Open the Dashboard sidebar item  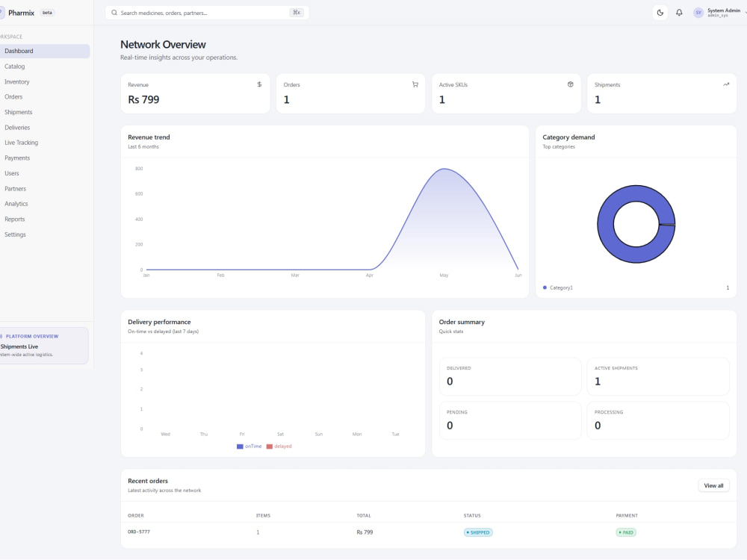pyautogui.click(x=44, y=51)
